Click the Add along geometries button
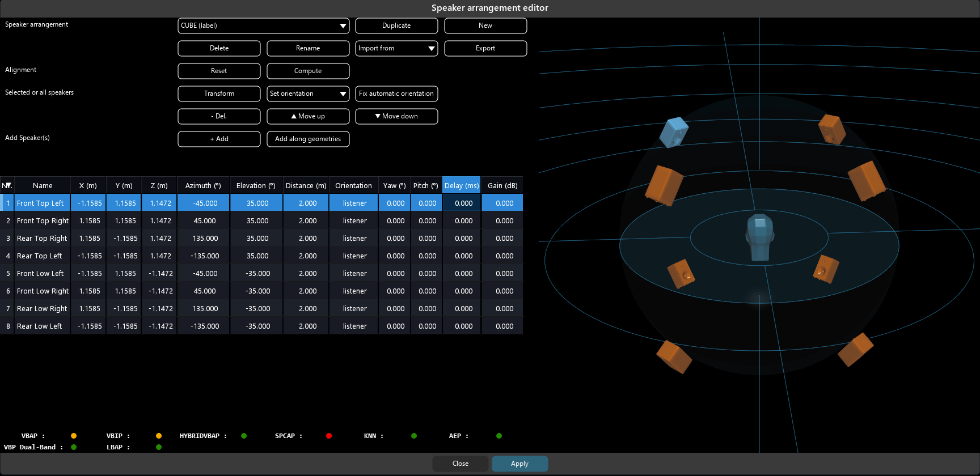 [x=308, y=139]
